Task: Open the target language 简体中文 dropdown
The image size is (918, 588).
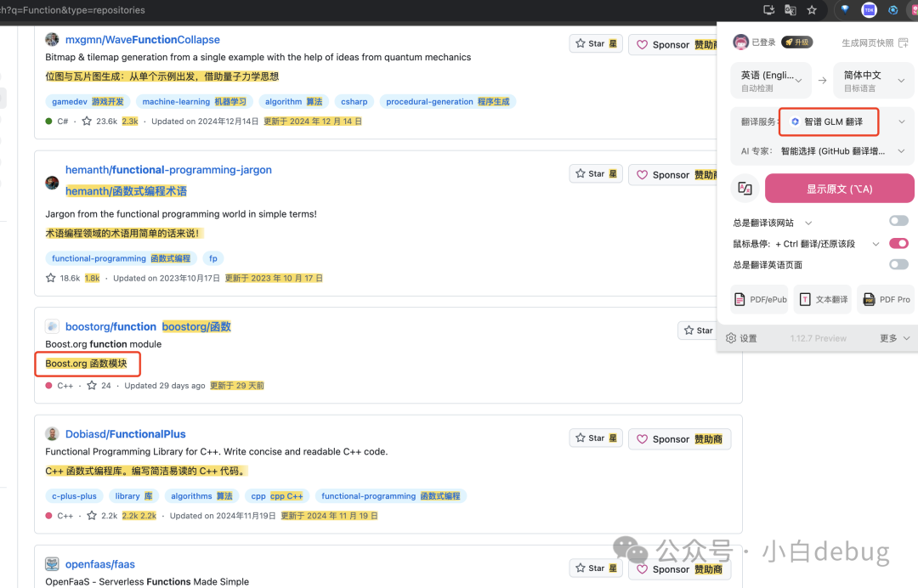Action: point(874,80)
